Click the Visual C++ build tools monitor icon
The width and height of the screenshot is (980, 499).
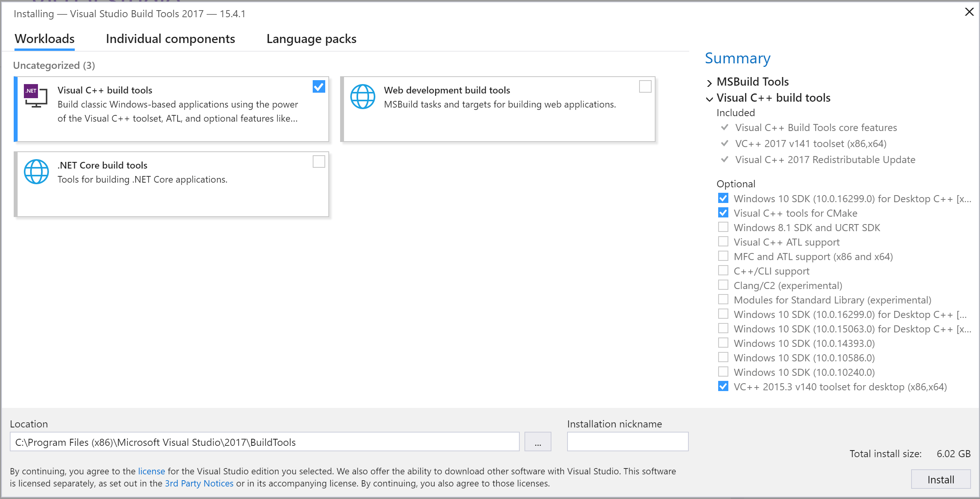point(36,96)
